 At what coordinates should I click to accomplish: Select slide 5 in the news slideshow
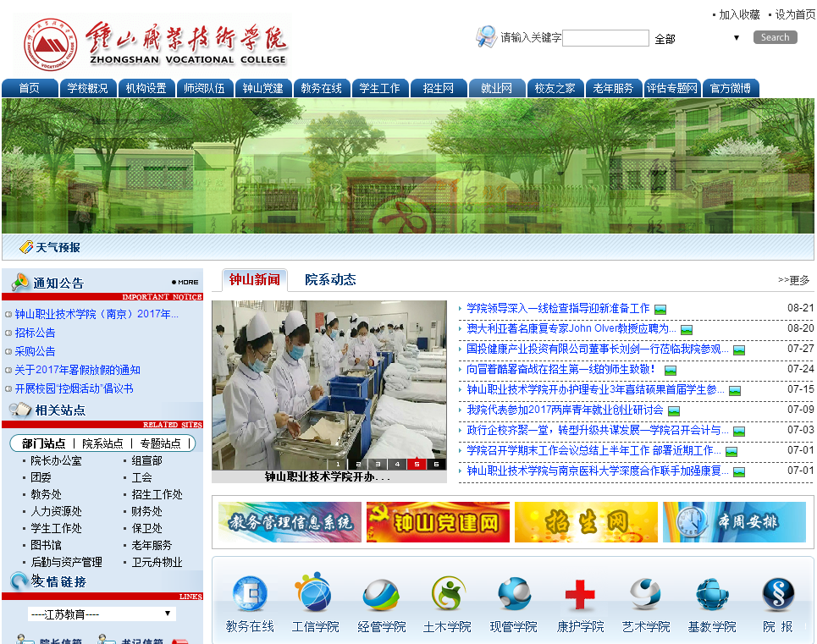(x=417, y=464)
